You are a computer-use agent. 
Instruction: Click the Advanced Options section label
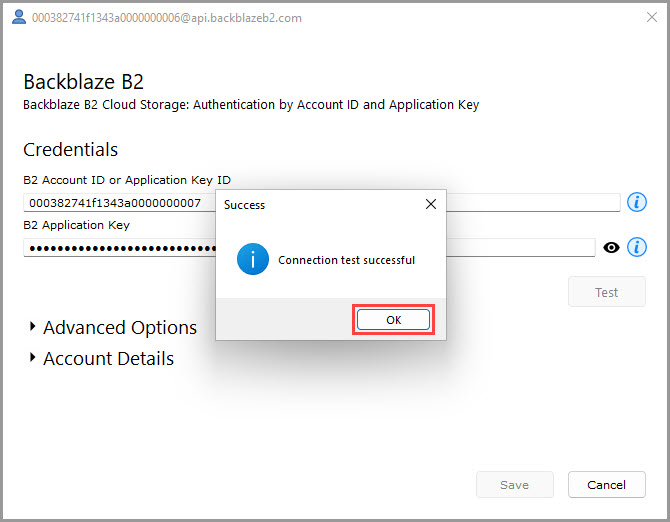(120, 328)
